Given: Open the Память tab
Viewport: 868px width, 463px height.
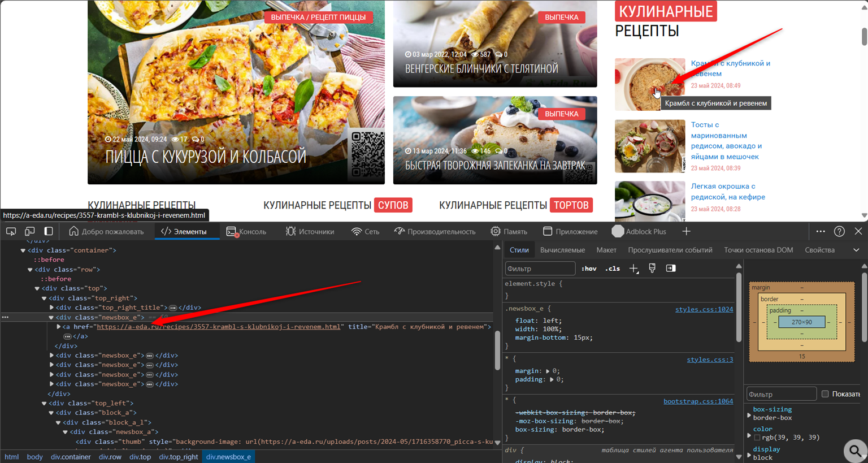Looking at the screenshot, I should point(509,231).
